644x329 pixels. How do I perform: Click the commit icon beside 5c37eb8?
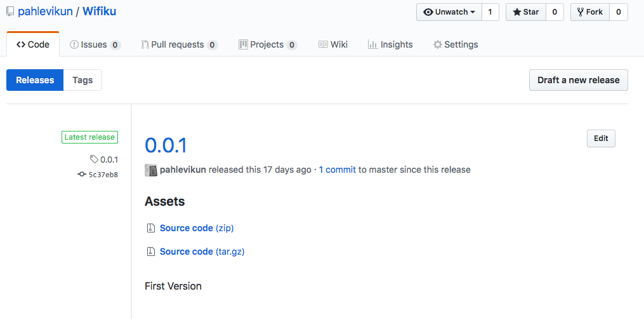click(82, 175)
